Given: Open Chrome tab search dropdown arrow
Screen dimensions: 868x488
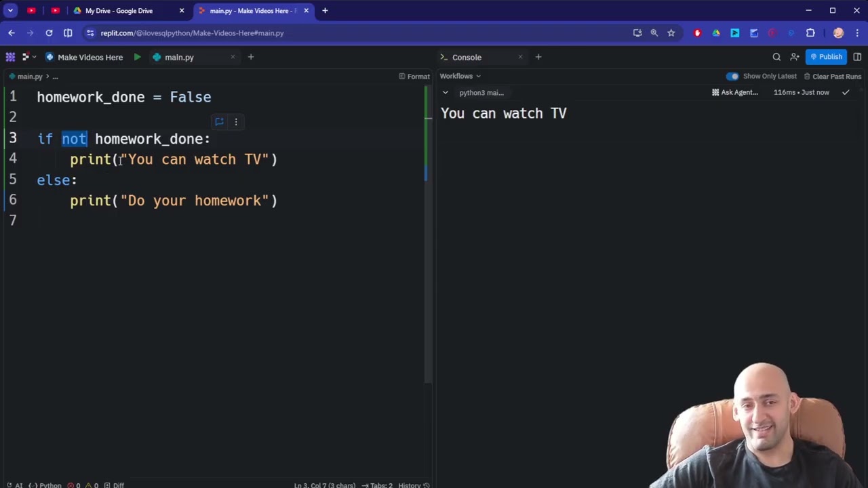Looking at the screenshot, I should pos(10,11).
